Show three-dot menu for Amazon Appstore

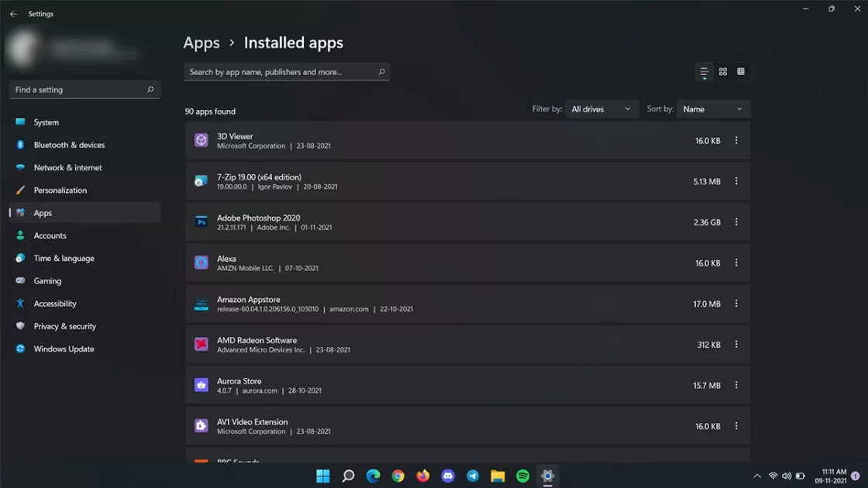coord(736,304)
